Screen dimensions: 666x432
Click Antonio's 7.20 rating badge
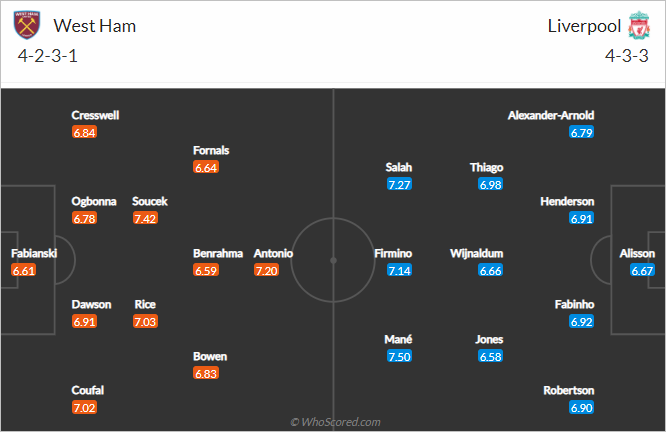(266, 270)
